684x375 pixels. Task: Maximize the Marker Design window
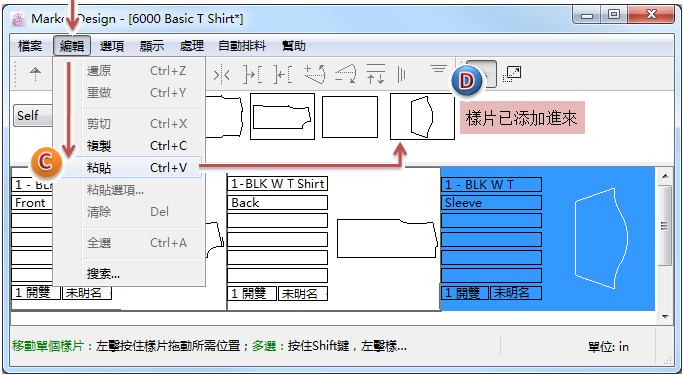click(613, 15)
